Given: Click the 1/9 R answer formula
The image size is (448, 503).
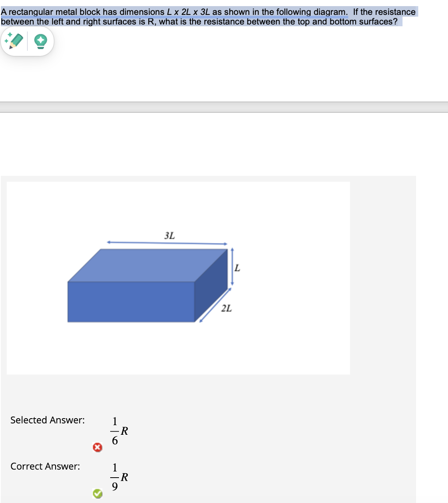Looking at the screenshot, I should tap(118, 477).
